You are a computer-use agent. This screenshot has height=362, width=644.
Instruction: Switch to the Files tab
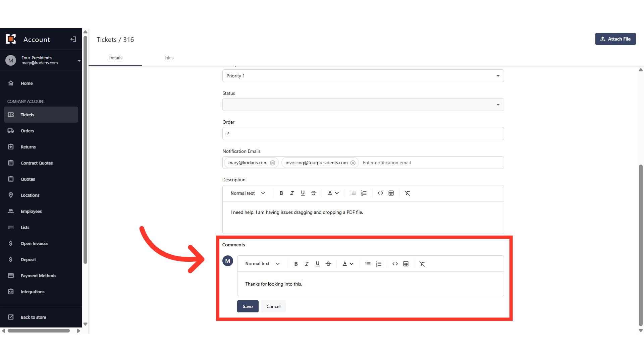(169, 58)
